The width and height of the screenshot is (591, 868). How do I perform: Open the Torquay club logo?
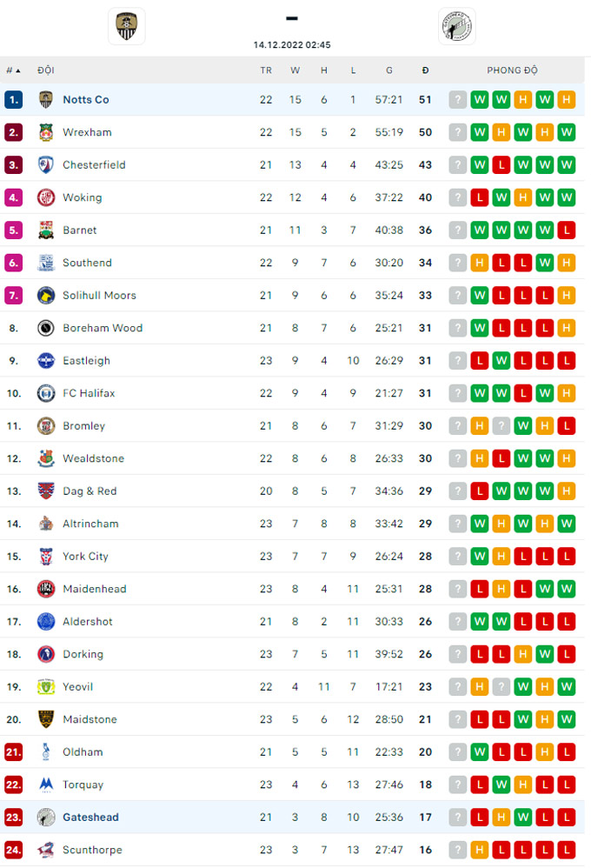46,785
